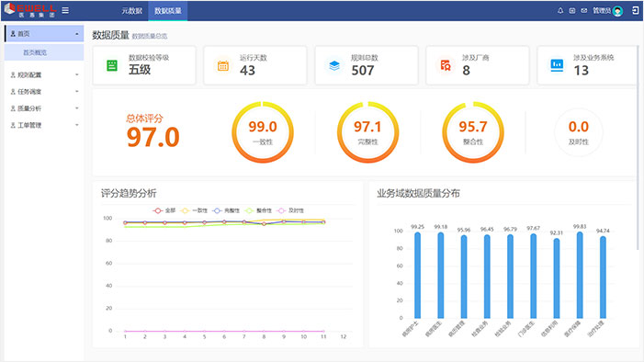644x362 pixels.
Task: Click the 业务域数据质量分布 chart title
Action: tap(418, 193)
